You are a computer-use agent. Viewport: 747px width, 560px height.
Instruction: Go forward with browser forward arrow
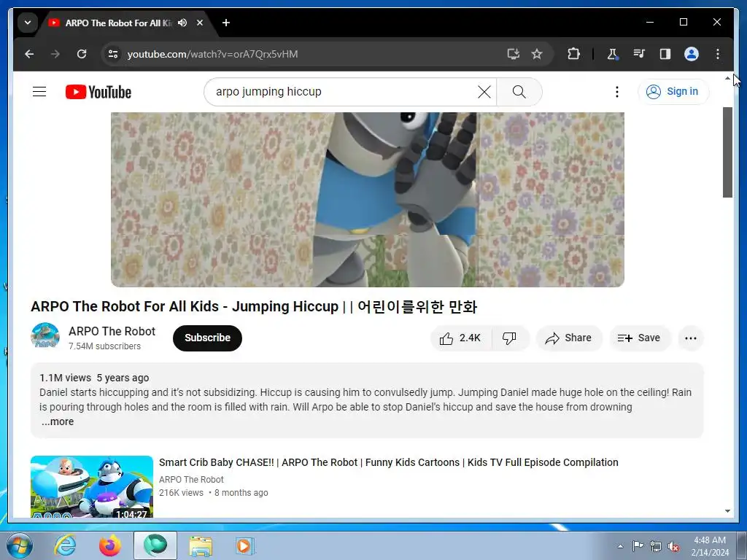(x=55, y=54)
